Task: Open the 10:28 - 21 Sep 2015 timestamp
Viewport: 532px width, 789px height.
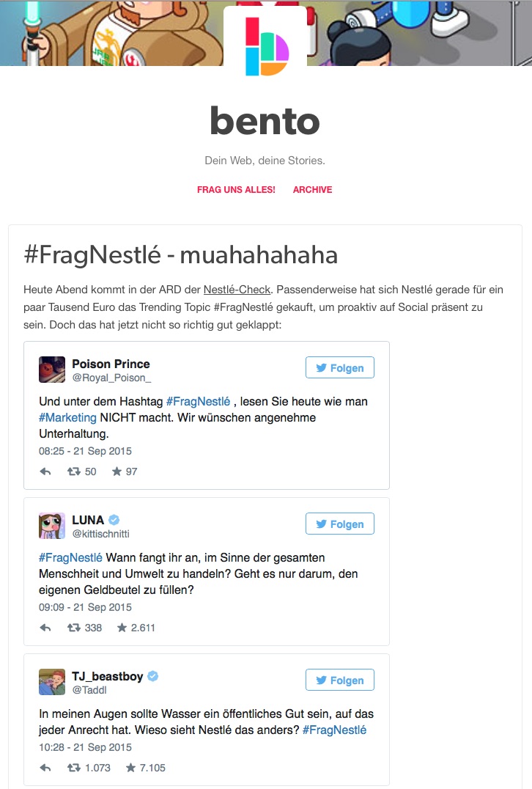Action: pyautogui.click(x=85, y=747)
